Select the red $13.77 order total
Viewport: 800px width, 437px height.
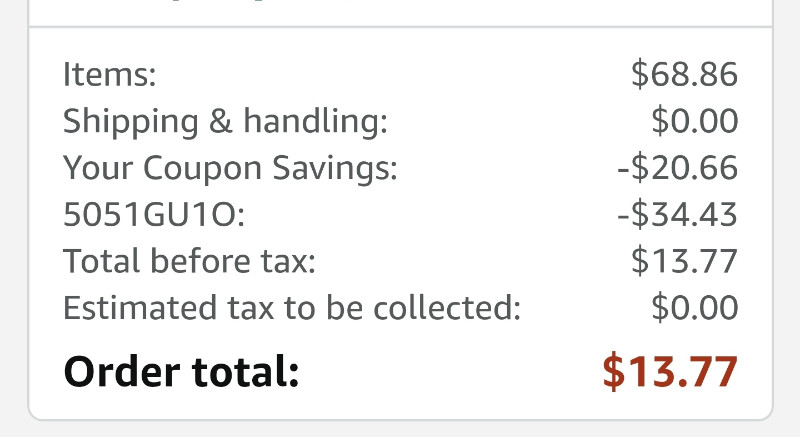[670, 371]
